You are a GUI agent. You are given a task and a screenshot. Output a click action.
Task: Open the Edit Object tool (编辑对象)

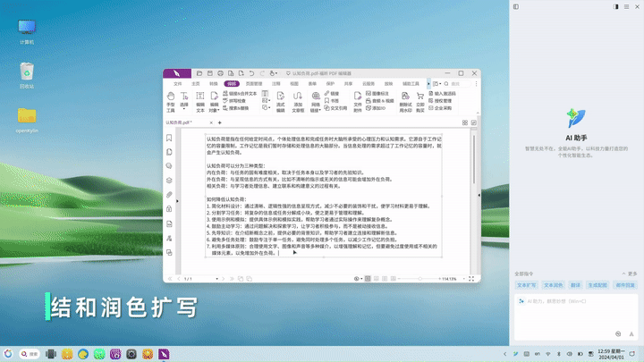coord(214,101)
